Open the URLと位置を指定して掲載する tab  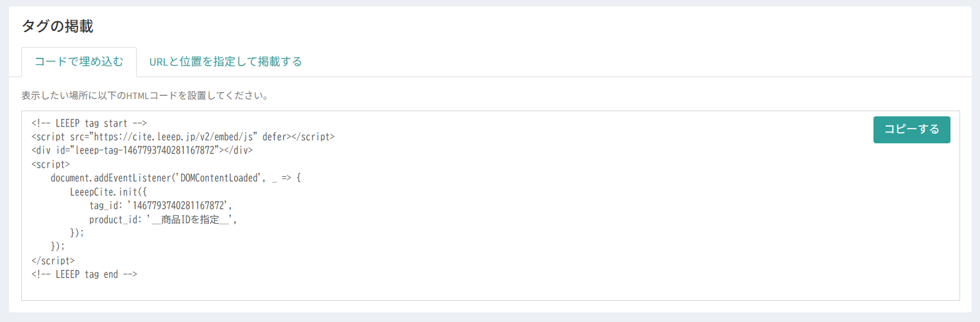[225, 62]
